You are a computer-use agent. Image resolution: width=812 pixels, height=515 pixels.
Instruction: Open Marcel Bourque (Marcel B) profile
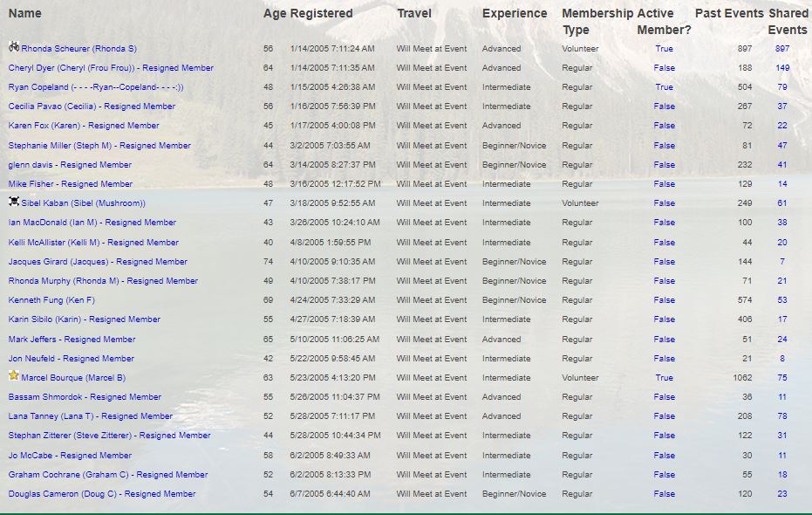(73, 378)
